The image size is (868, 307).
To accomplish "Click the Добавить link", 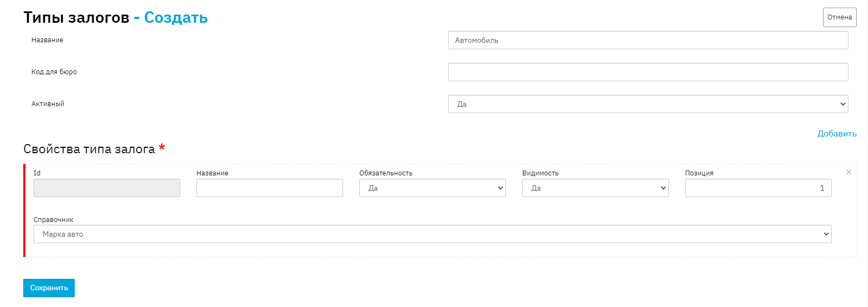I will point(837,134).
